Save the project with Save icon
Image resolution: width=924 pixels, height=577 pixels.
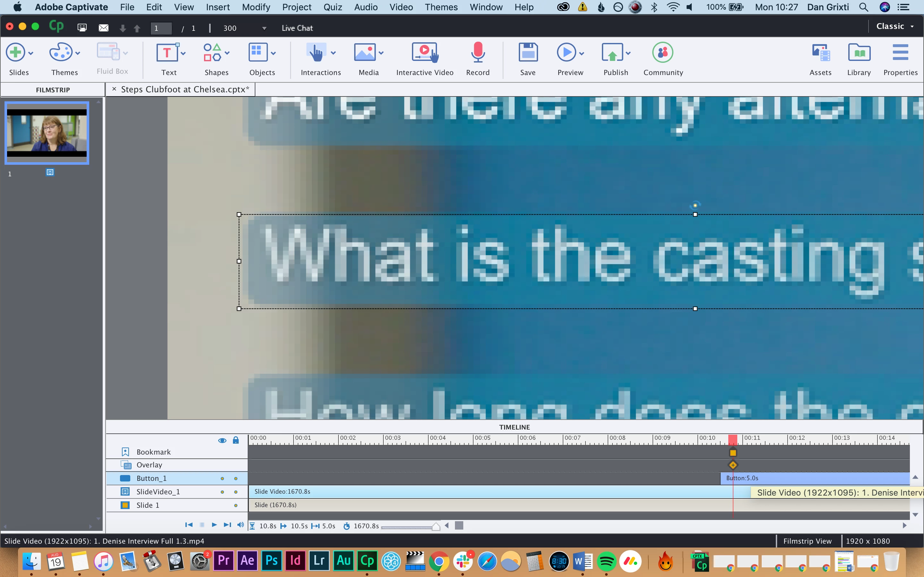[x=528, y=53]
